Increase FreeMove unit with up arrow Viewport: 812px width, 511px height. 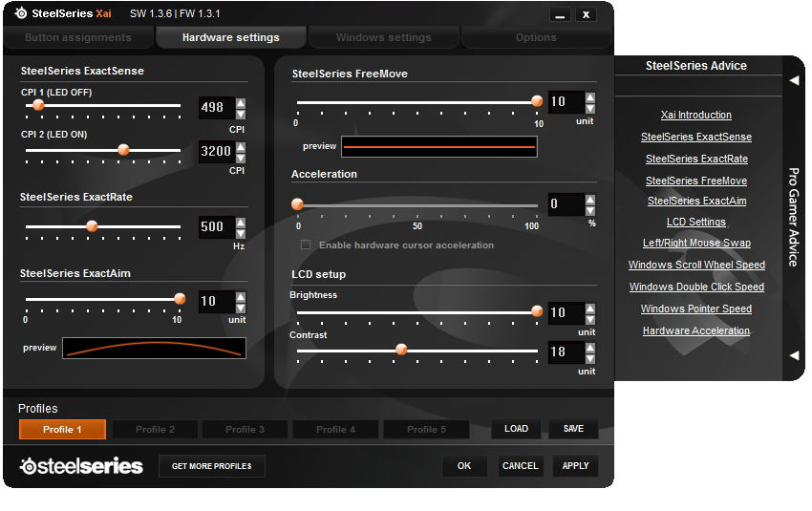590,97
